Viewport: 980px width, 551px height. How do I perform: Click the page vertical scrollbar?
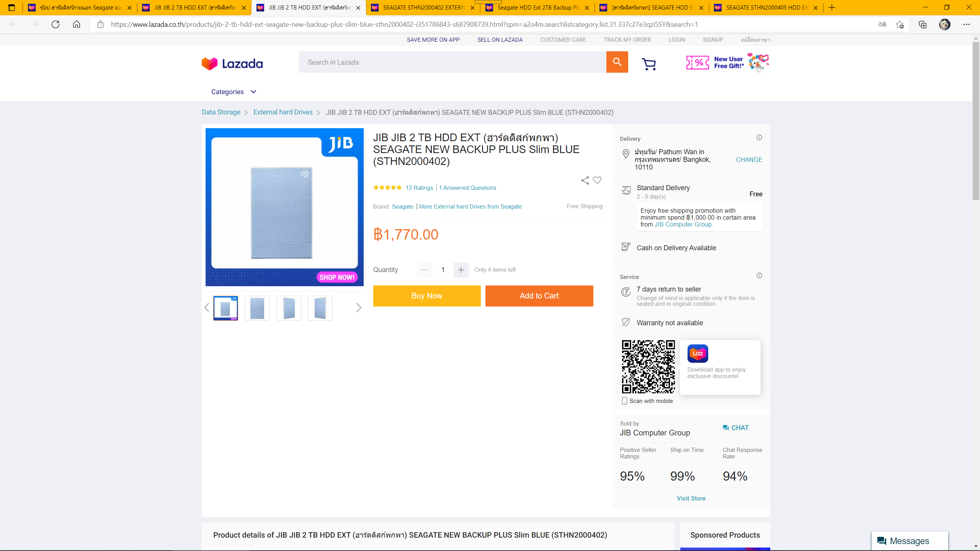(x=976, y=121)
